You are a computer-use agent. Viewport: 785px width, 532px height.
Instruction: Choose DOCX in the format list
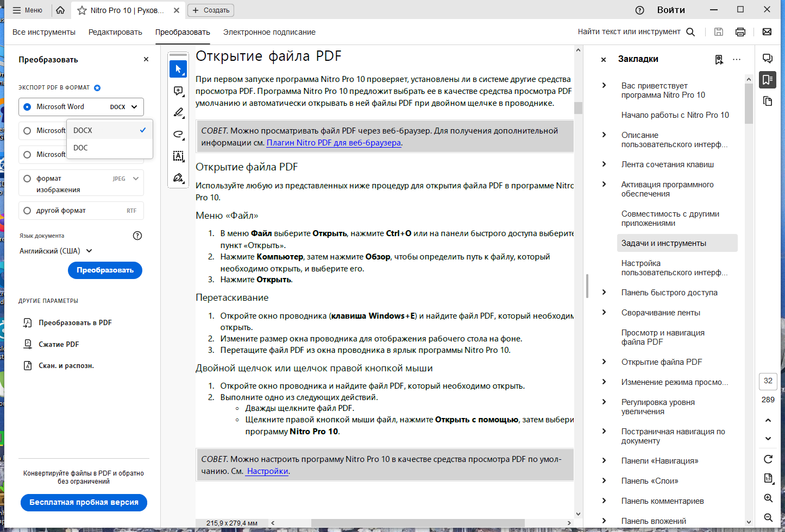110,130
